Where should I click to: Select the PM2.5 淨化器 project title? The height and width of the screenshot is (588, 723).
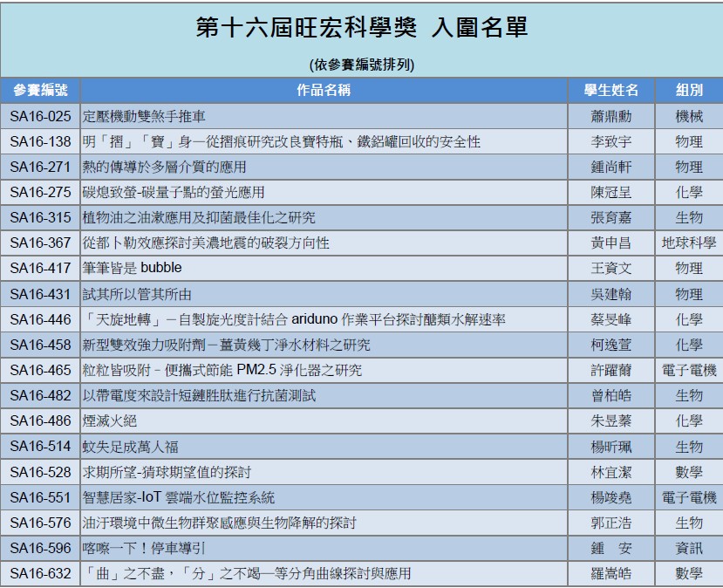point(222,371)
